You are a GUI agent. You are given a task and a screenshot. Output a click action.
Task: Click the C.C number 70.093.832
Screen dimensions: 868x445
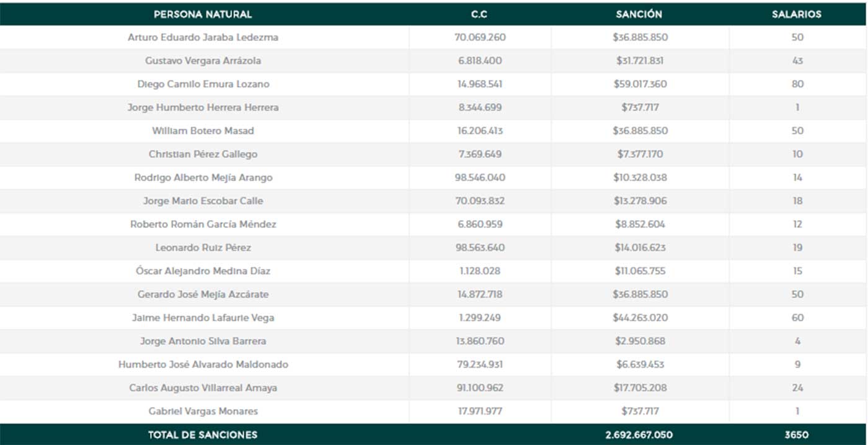480,201
